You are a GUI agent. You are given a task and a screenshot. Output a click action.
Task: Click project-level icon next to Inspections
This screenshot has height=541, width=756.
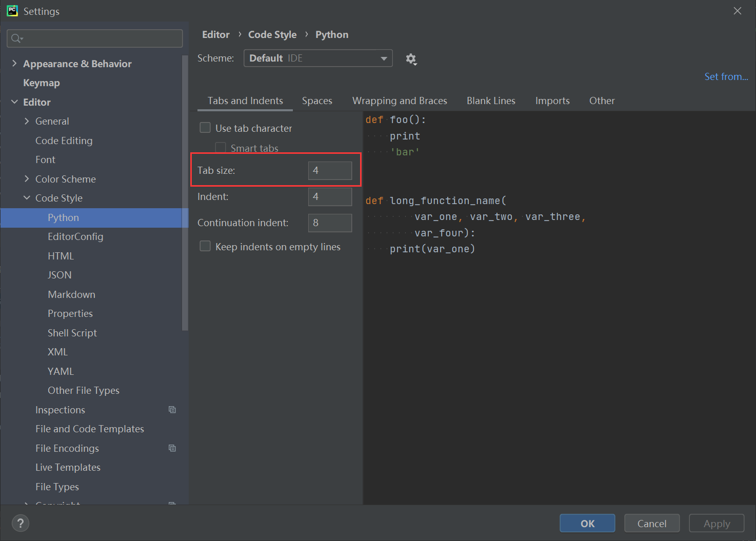point(172,410)
